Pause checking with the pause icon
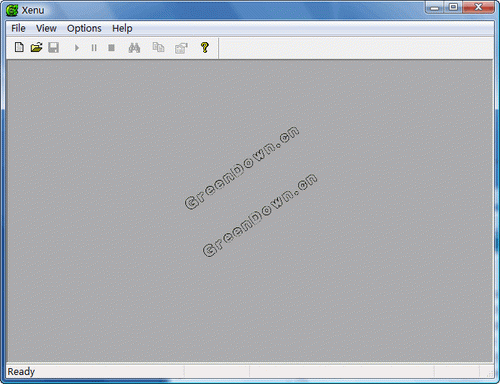The height and width of the screenshot is (384, 500). (x=94, y=48)
